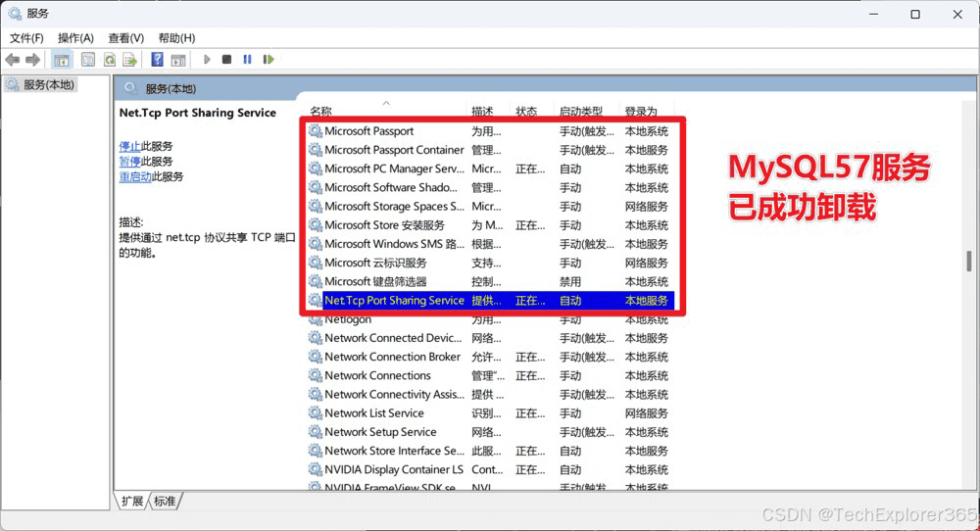Select the Network Store Interface Se... service
The image size is (980, 531).
pyautogui.click(x=394, y=451)
